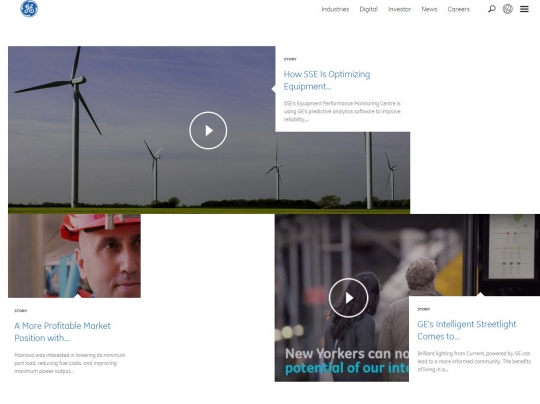
Task: Click the GE logo in the header
Action: pos(29,9)
